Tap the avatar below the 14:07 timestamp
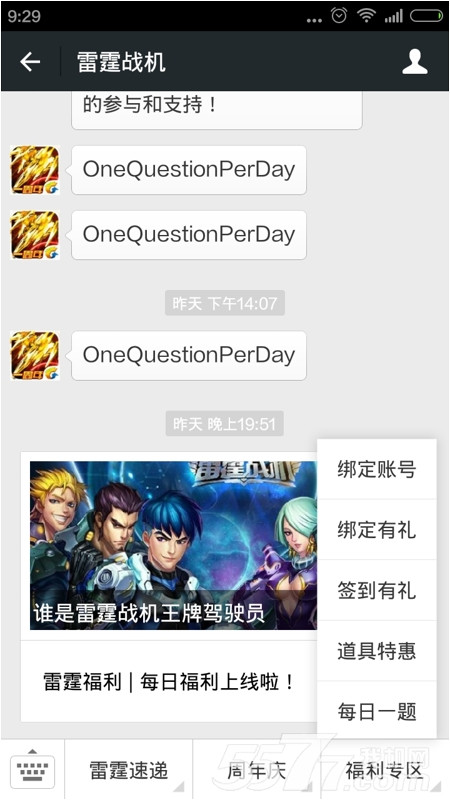Screen dimensions: 450x800 [x=35, y=356]
